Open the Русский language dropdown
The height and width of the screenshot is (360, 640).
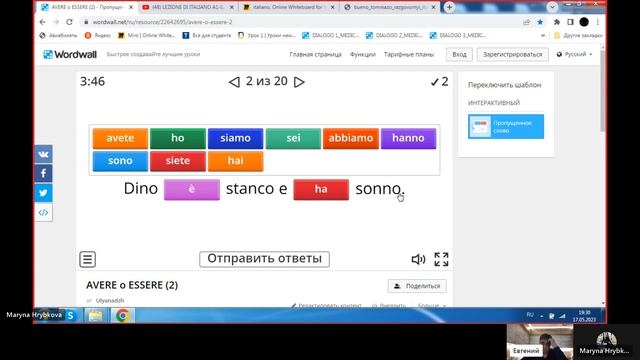[575, 54]
